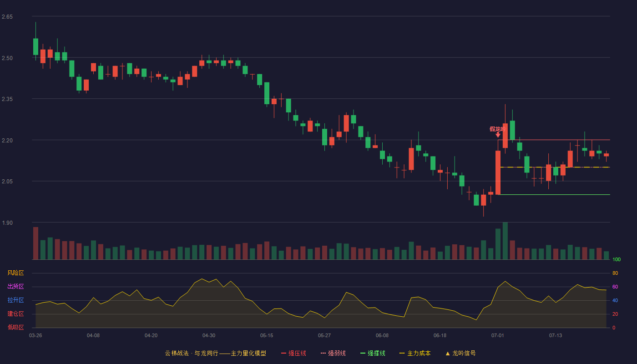Viewport: 637px width, 364px height.
Task: Click the 2.65 price axis label
Action: pos(7,17)
